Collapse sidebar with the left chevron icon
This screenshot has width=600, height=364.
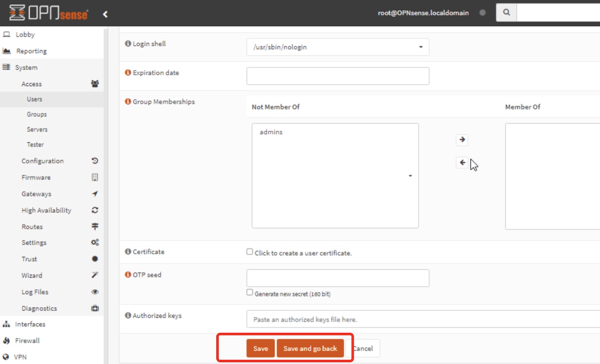105,14
